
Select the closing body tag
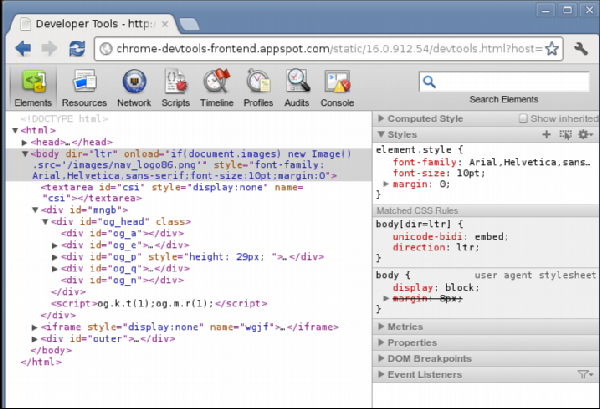(51, 350)
